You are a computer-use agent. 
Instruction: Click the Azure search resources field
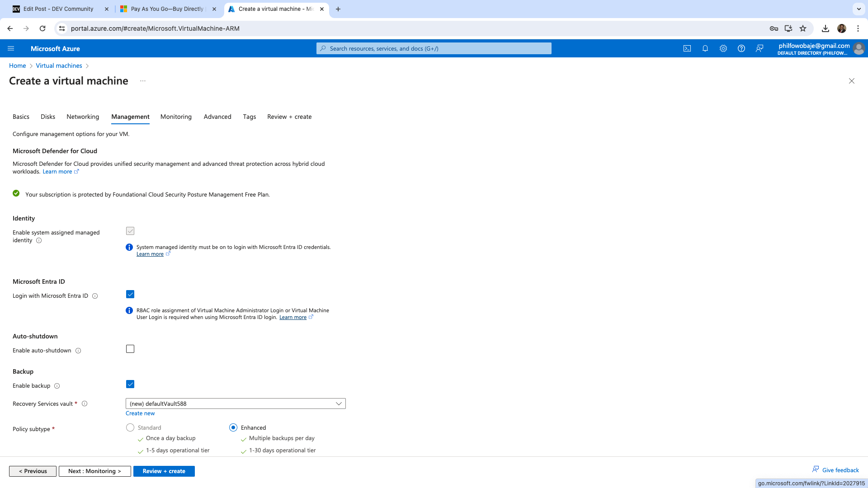click(434, 48)
